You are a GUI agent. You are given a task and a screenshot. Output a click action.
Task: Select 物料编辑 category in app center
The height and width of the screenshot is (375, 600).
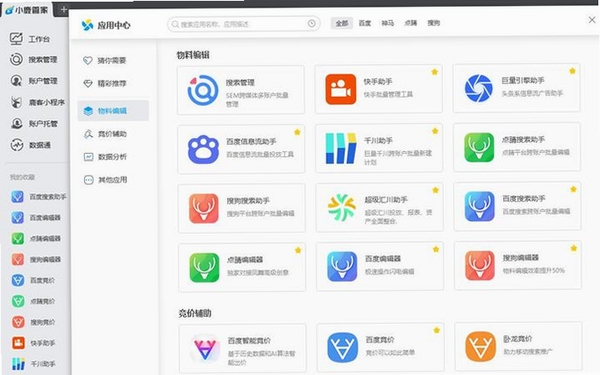click(113, 111)
